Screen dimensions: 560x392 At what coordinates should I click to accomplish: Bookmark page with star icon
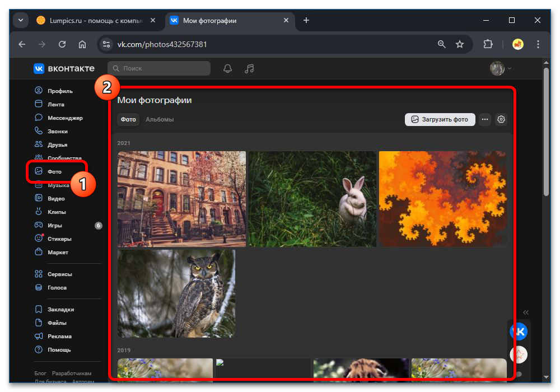click(x=460, y=44)
